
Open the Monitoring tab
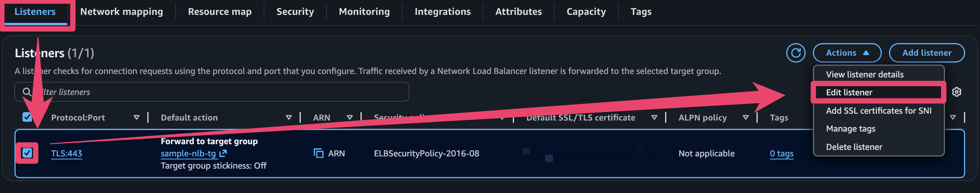[x=364, y=12]
